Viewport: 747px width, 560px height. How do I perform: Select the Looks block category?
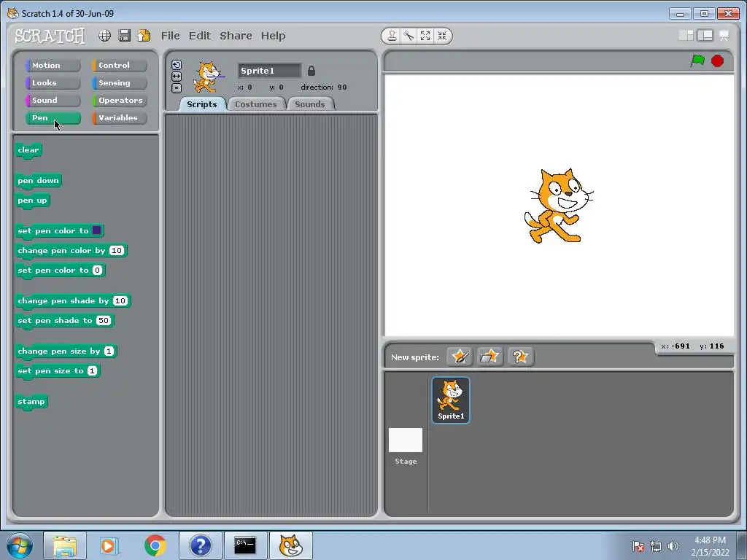pyautogui.click(x=53, y=83)
